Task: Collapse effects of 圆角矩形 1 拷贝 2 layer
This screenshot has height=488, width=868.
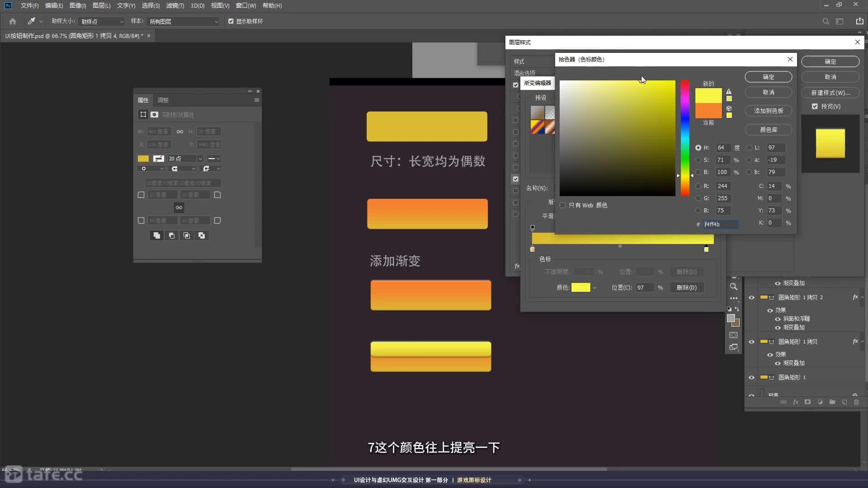Action: pos(863,297)
